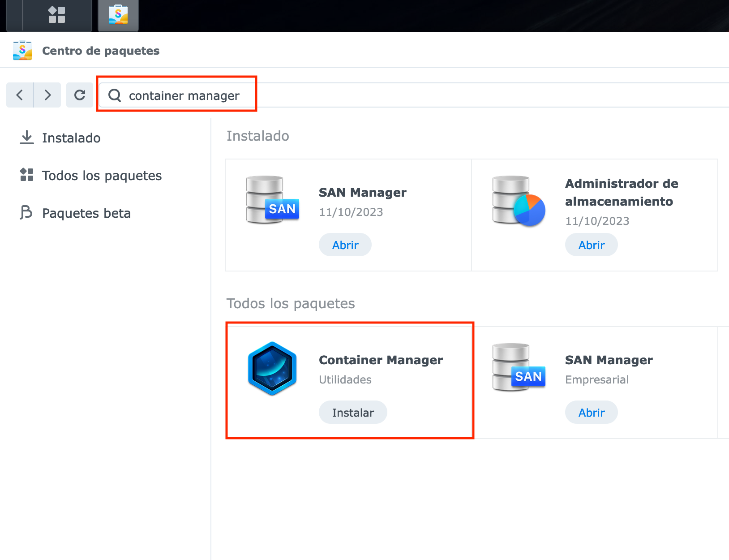729x560 pixels.
Task: Click the search magnifier icon
Action: tap(115, 95)
